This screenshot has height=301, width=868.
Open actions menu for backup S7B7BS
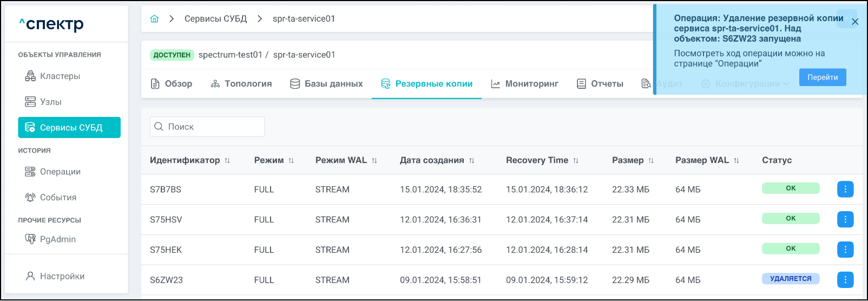click(x=845, y=189)
